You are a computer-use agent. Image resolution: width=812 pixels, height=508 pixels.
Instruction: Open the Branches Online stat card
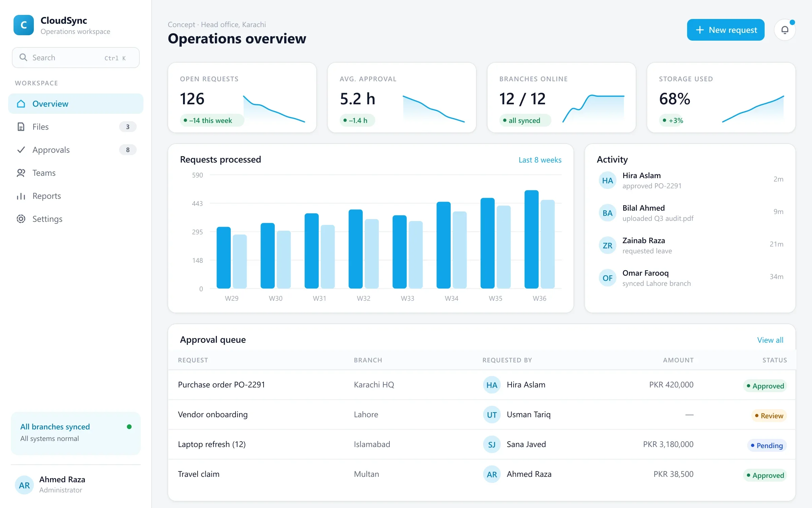tap(562, 98)
